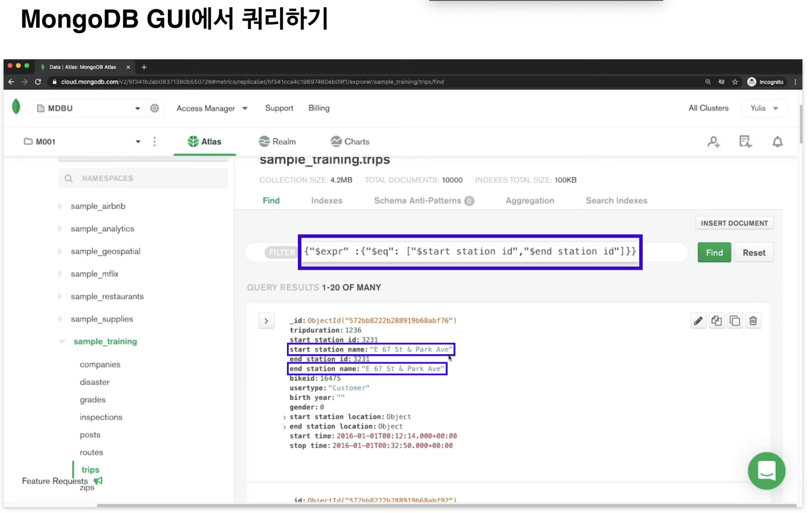Select the Indexes tab

click(327, 201)
